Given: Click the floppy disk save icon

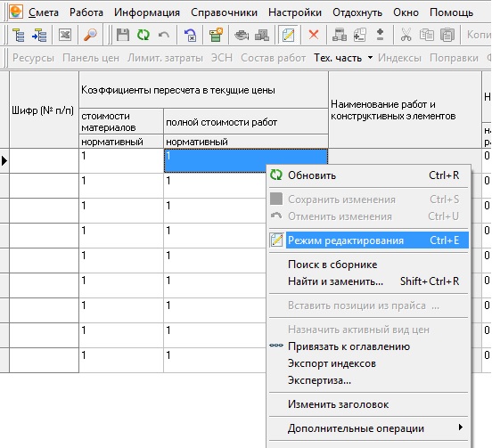Looking at the screenshot, I should coord(123,35).
